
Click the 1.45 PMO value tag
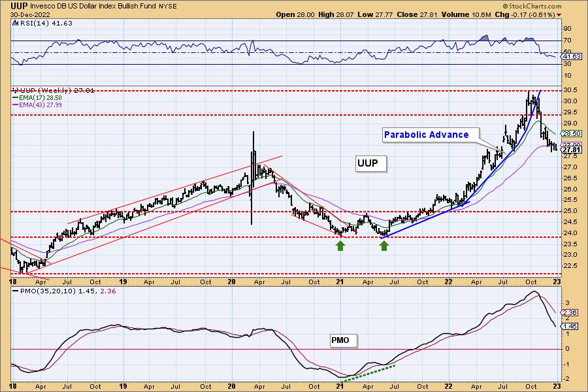570,327
